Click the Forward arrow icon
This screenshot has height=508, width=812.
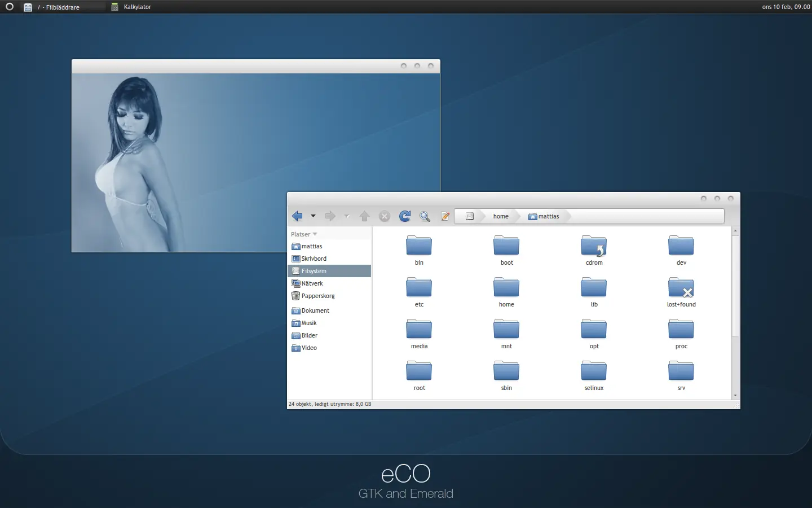(x=330, y=216)
